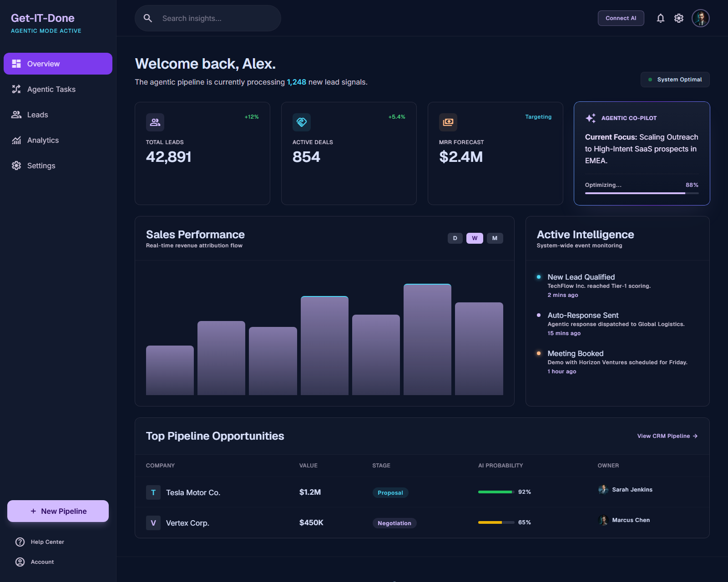The image size is (728, 582).
Task: Click the Optimizing 88% progress bar
Action: [x=642, y=193]
